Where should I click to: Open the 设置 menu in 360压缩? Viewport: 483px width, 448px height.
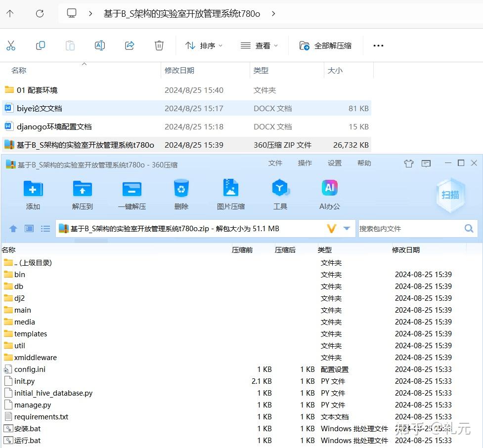(x=334, y=163)
